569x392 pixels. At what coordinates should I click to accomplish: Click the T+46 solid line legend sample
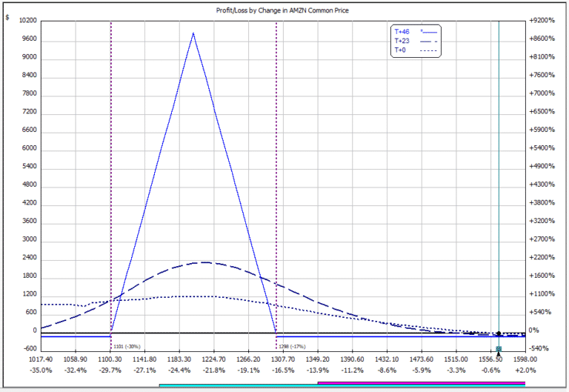428,32
